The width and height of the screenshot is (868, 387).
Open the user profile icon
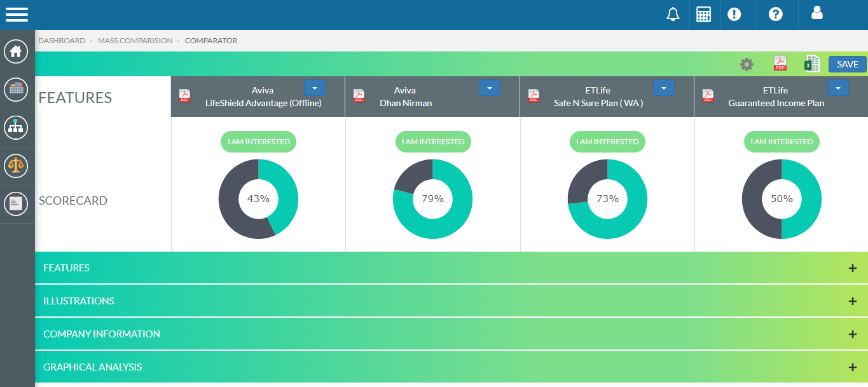(x=817, y=13)
